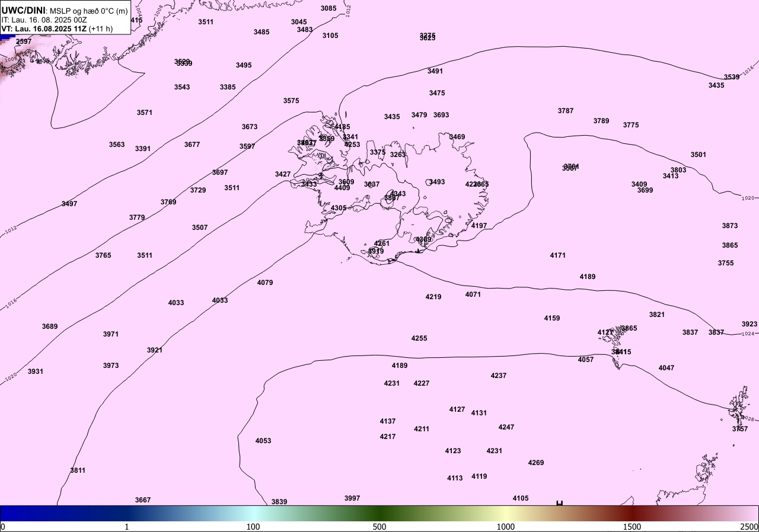This screenshot has height=532, width=759.
Task: Click the height value 3729
Action: (x=198, y=190)
